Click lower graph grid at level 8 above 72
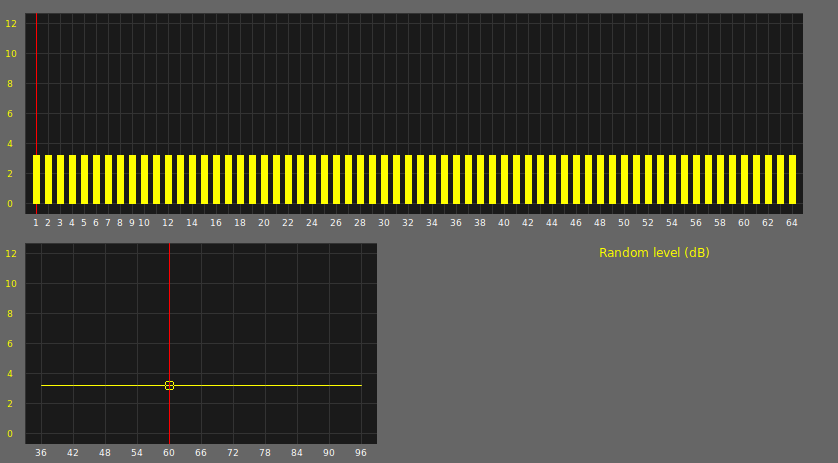 tap(233, 313)
